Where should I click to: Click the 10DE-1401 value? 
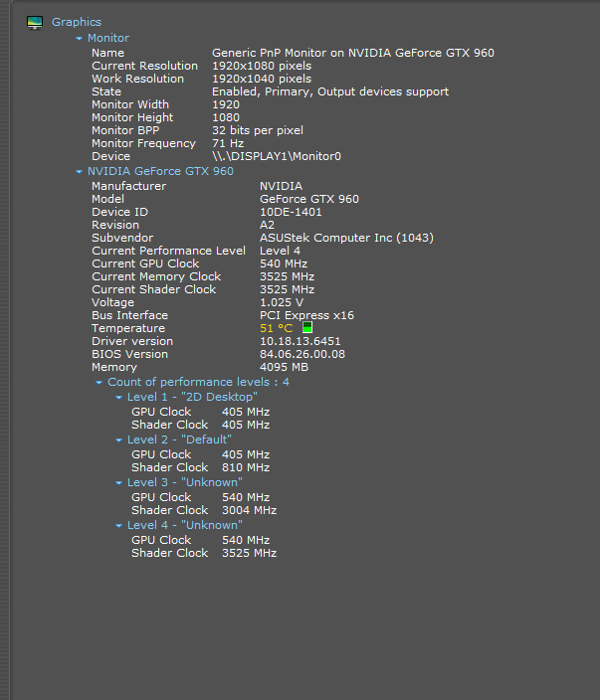[x=291, y=212]
